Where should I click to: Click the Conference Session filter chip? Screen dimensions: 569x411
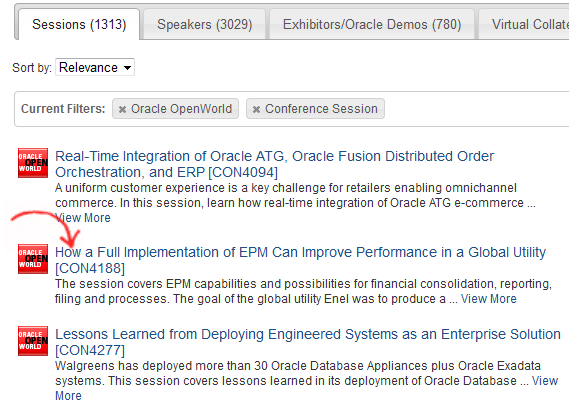coord(315,108)
